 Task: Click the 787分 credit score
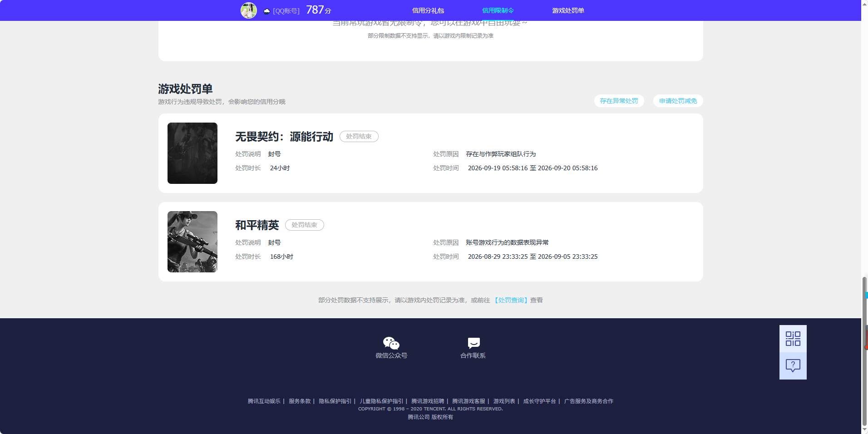tap(319, 10)
